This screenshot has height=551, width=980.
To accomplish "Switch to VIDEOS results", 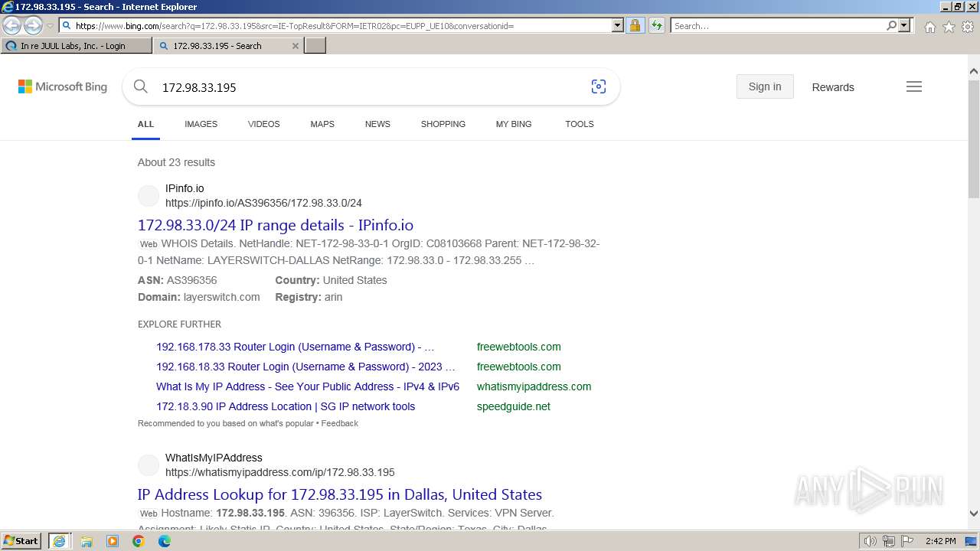I will point(263,124).
